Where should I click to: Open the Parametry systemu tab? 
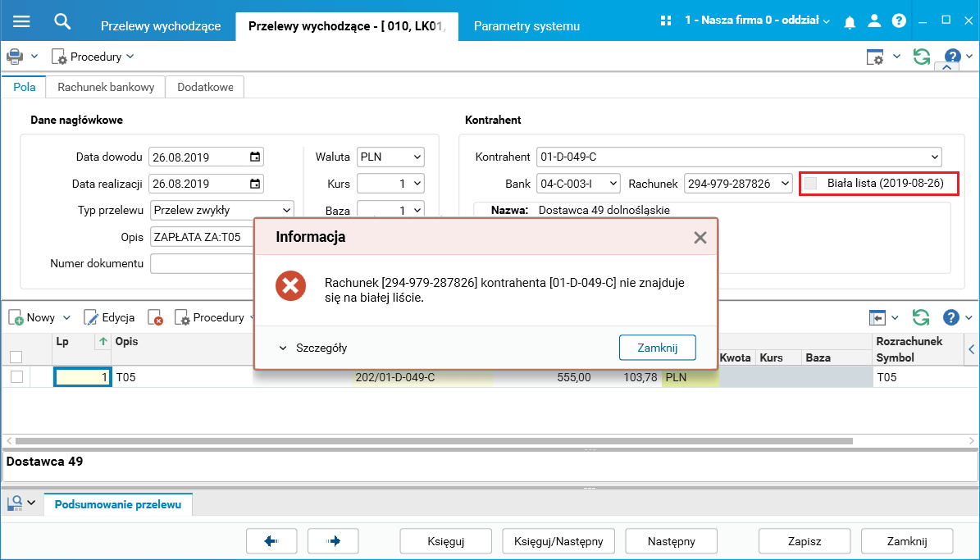coord(526,26)
